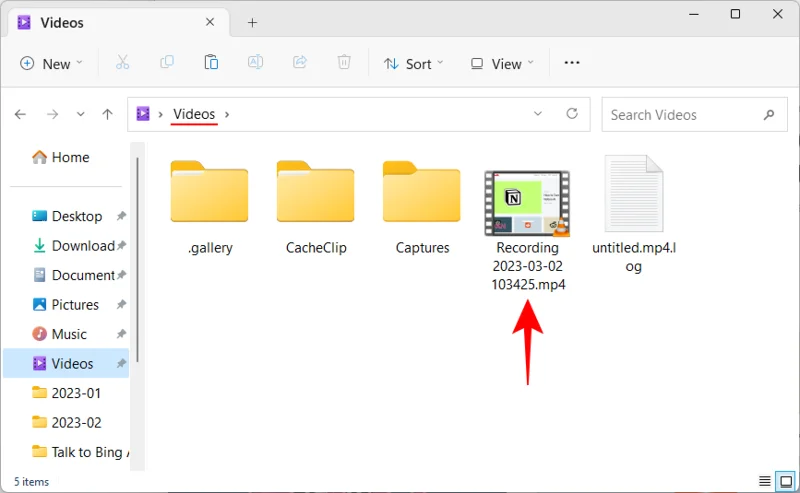Open recent locations dropdown chevron

[x=80, y=114]
